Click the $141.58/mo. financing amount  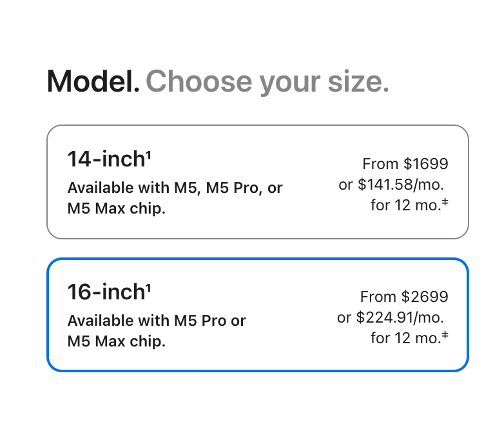click(x=401, y=185)
